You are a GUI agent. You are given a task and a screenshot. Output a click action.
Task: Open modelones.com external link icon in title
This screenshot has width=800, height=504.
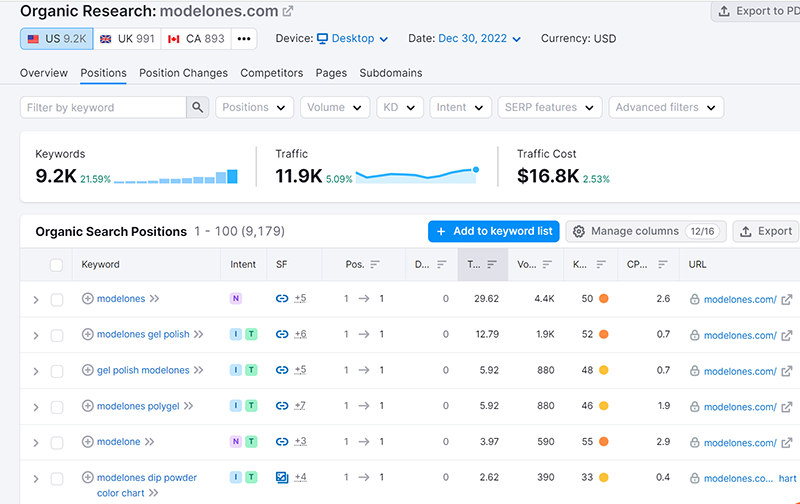click(x=288, y=11)
